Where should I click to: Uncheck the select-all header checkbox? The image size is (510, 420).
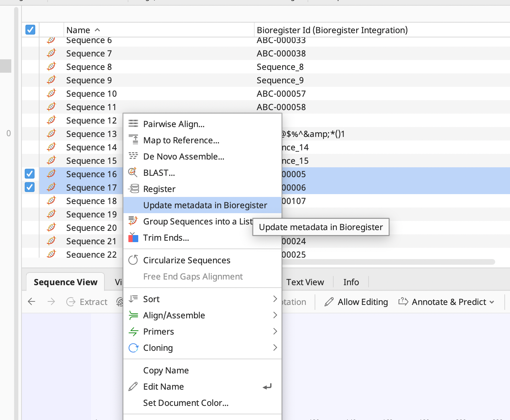[30, 30]
